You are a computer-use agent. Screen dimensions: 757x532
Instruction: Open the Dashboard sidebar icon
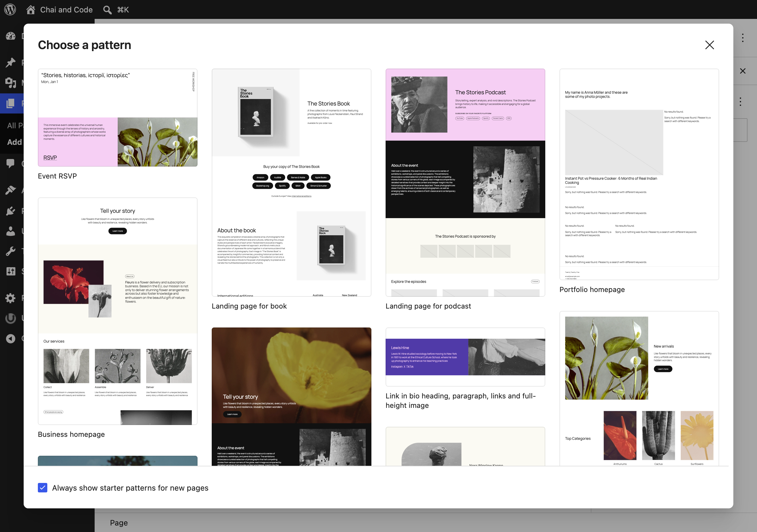pyautogui.click(x=11, y=36)
